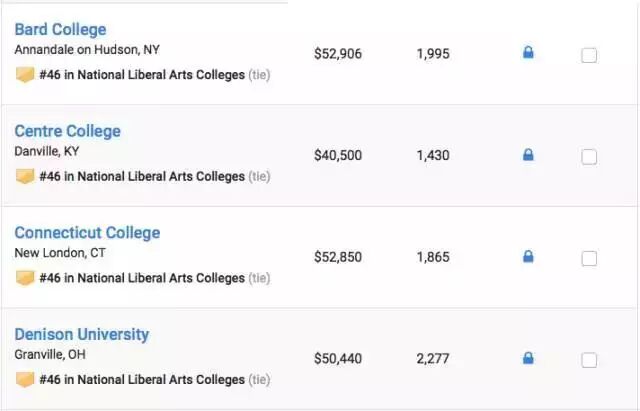This screenshot has width=640, height=411.
Task: Click ranking badge icon under Connecticut College
Action: (25, 278)
